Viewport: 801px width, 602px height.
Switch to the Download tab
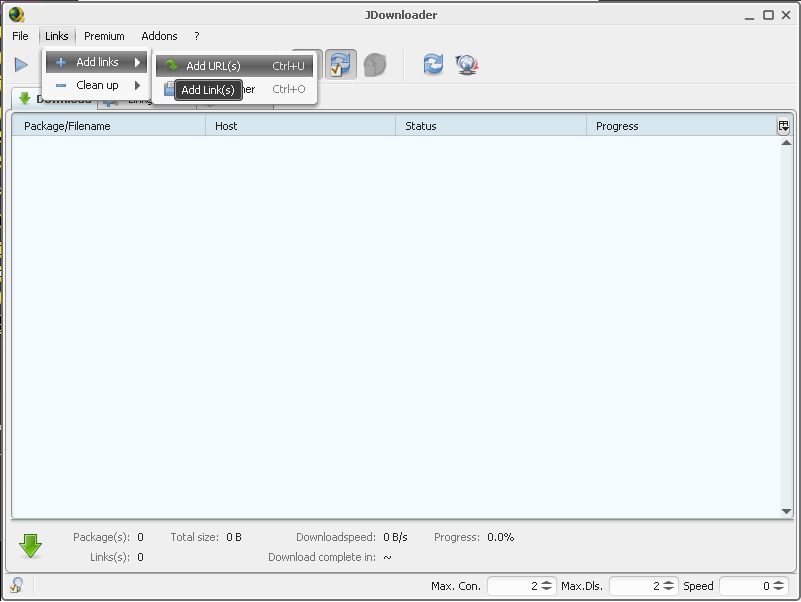point(55,99)
